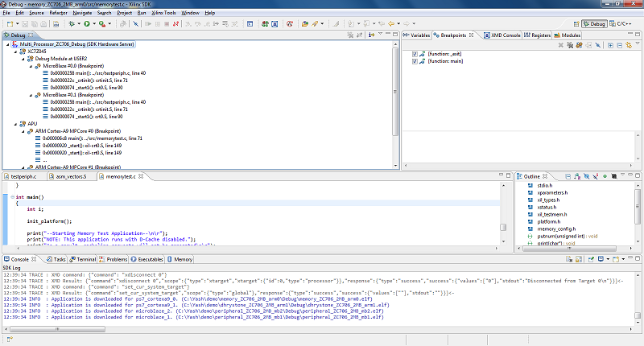644x346 pixels.
Task: Click Skip All Breakpoints icon in Breakpoints panel
Action: [x=598, y=45]
